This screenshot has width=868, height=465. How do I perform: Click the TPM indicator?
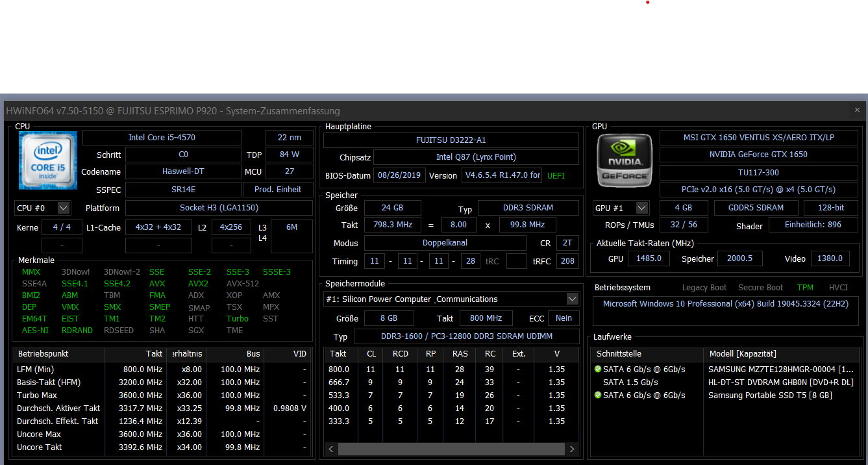(805, 288)
